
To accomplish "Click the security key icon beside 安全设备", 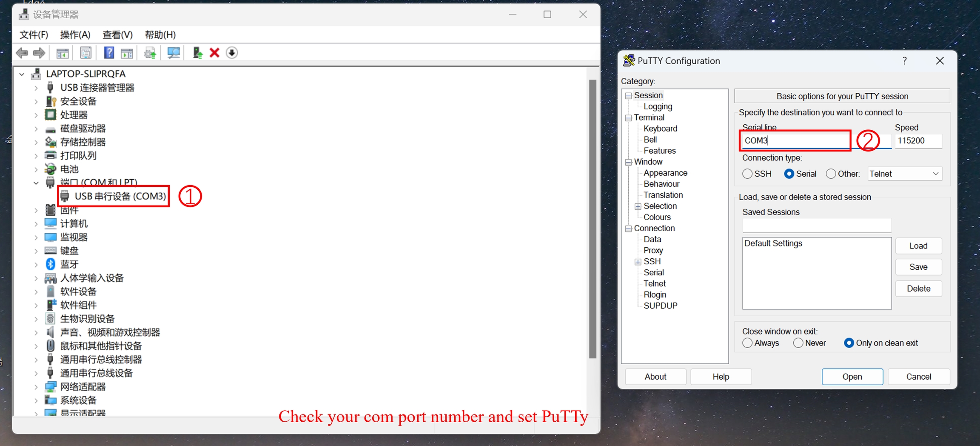I will tap(51, 101).
